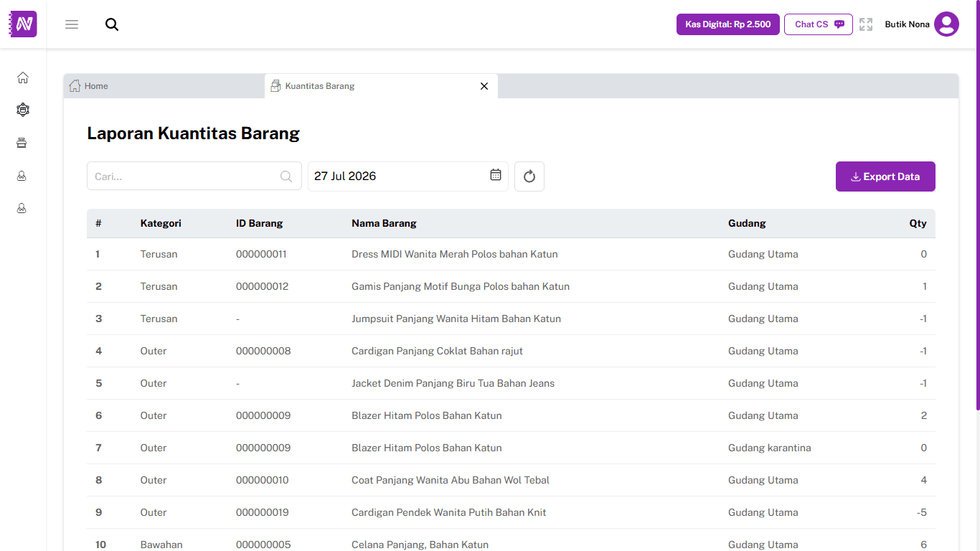This screenshot has height=551, width=980.
Task: Click Export Data button
Action: tap(885, 176)
